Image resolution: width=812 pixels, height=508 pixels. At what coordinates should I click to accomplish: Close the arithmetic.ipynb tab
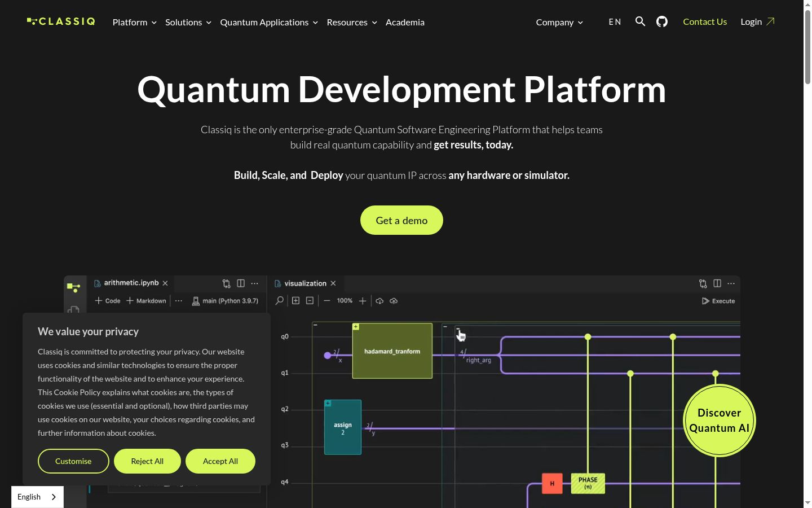165,283
